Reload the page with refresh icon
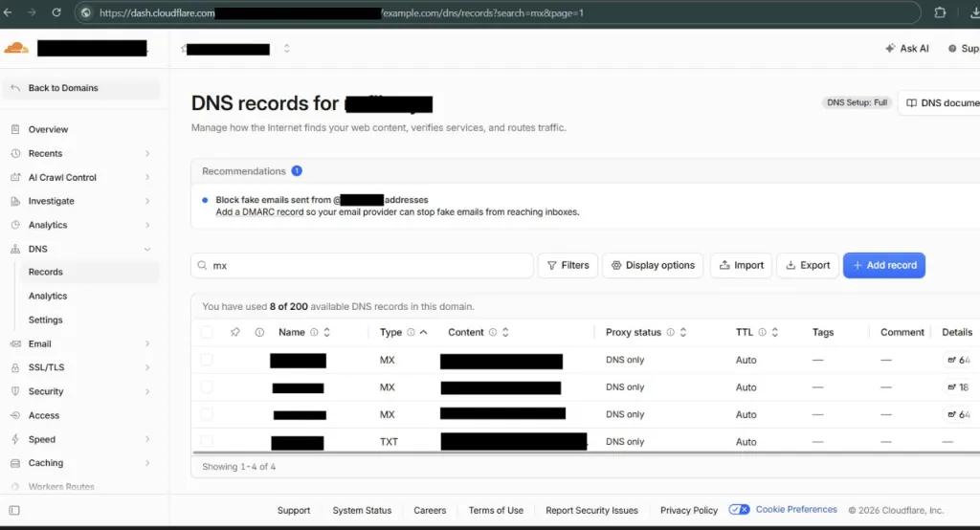Screen dimensions: 980x530 click(x=56, y=12)
